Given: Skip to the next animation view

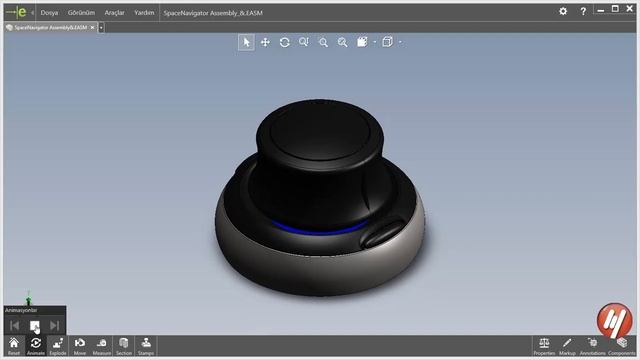Looking at the screenshot, I should click(x=54, y=325).
